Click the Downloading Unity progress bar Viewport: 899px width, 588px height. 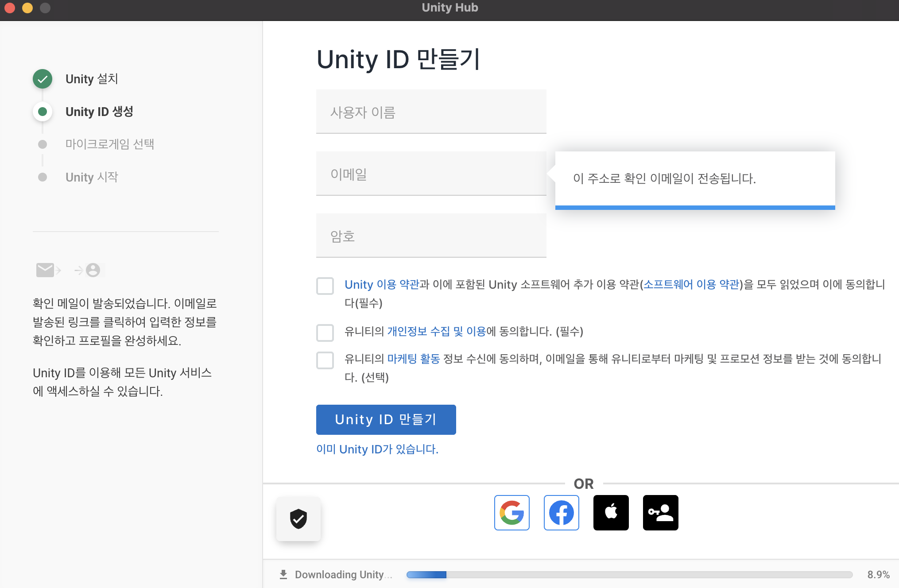coord(629,575)
